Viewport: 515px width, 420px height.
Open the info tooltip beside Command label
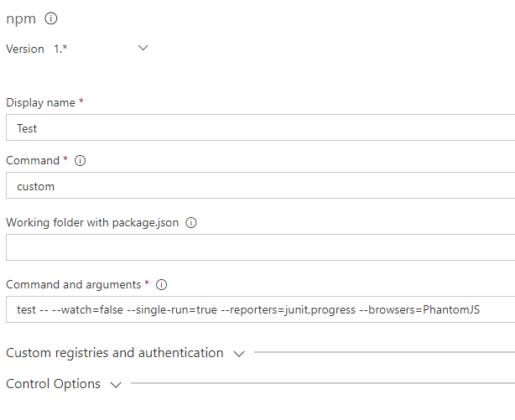81,160
